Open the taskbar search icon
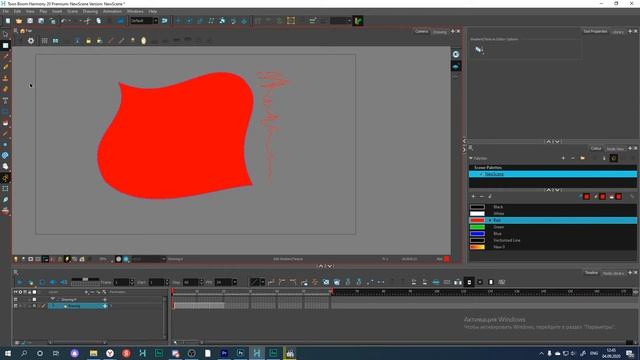640x360 pixels. coord(24,353)
